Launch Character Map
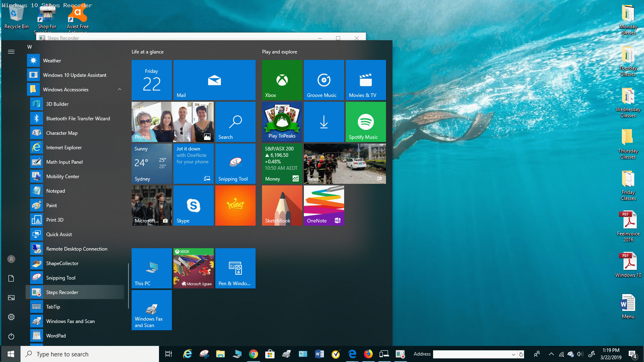644x362 pixels. pos(75,133)
